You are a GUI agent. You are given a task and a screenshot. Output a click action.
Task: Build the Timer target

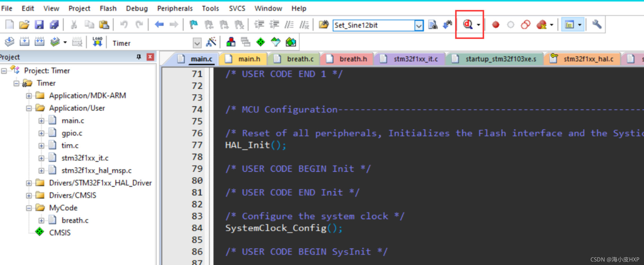point(25,42)
